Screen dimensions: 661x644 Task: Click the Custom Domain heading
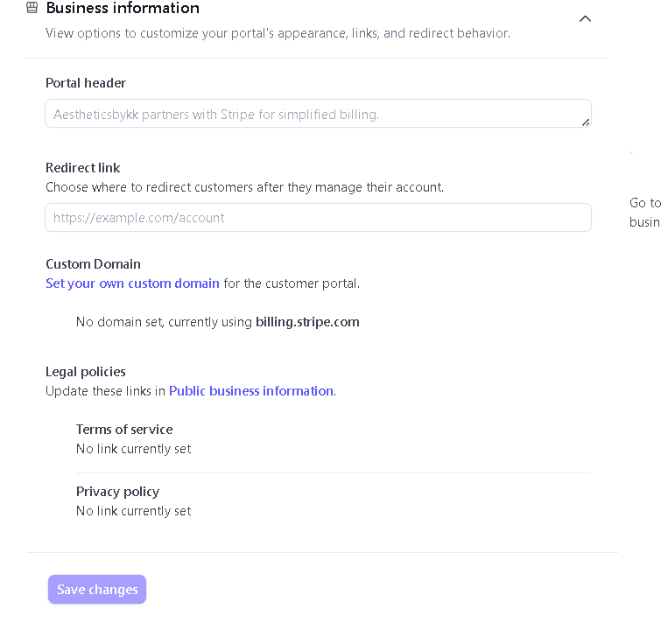pos(93,264)
